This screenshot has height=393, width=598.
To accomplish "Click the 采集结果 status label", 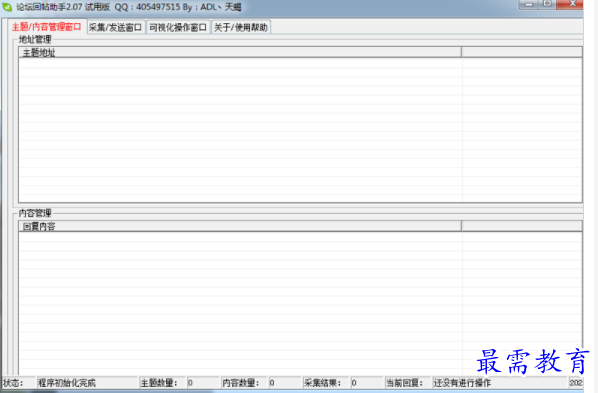I will pyautogui.click(x=322, y=383).
